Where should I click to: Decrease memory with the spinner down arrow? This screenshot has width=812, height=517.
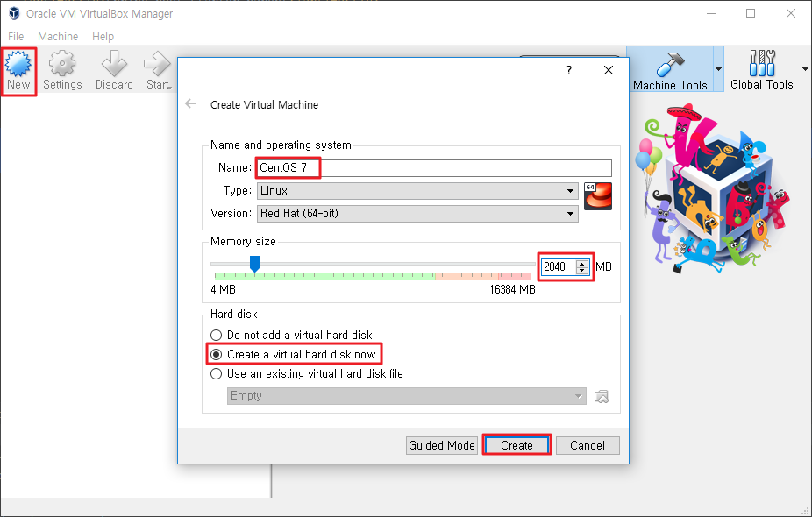point(582,271)
